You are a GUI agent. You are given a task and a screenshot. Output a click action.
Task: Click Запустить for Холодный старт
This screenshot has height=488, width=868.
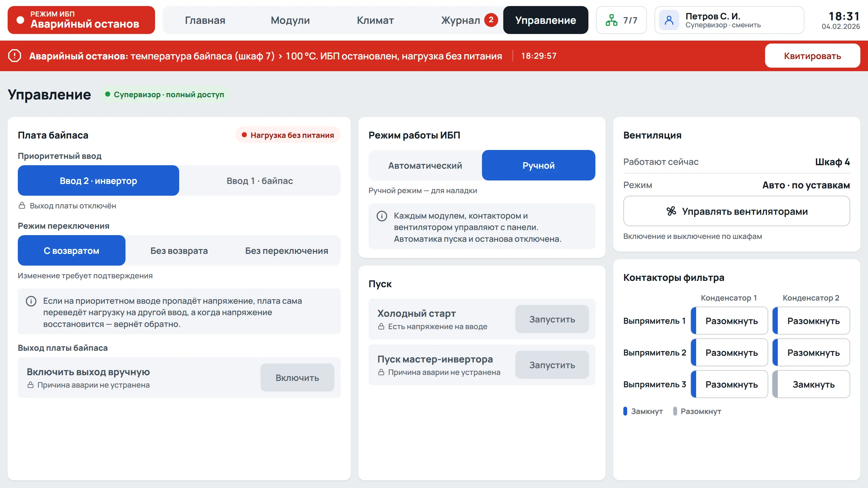(552, 319)
